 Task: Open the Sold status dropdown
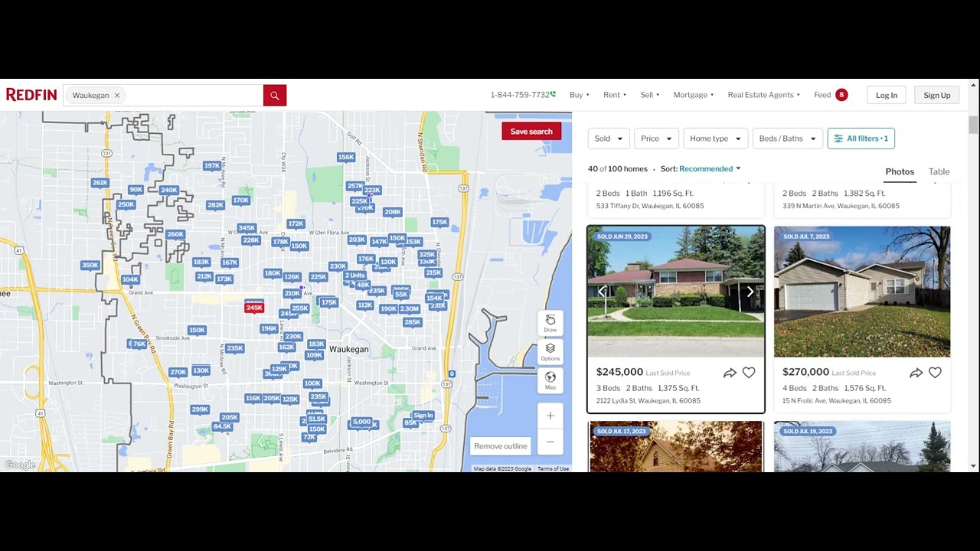coord(609,139)
